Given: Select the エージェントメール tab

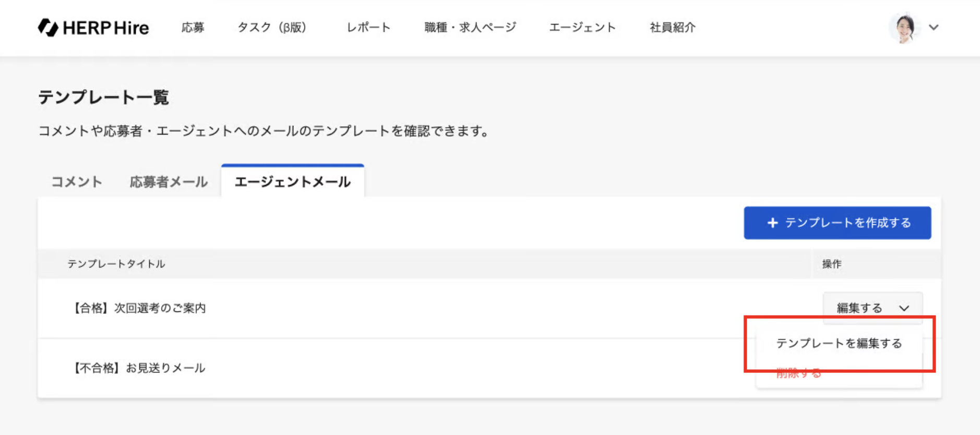Looking at the screenshot, I should click(292, 182).
